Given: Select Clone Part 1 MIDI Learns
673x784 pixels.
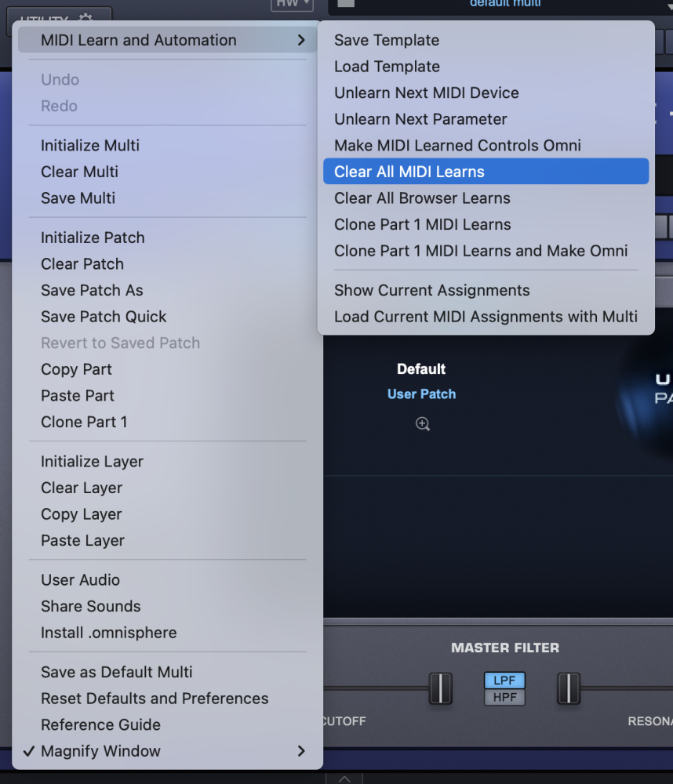Looking at the screenshot, I should pyautogui.click(x=486, y=224).
